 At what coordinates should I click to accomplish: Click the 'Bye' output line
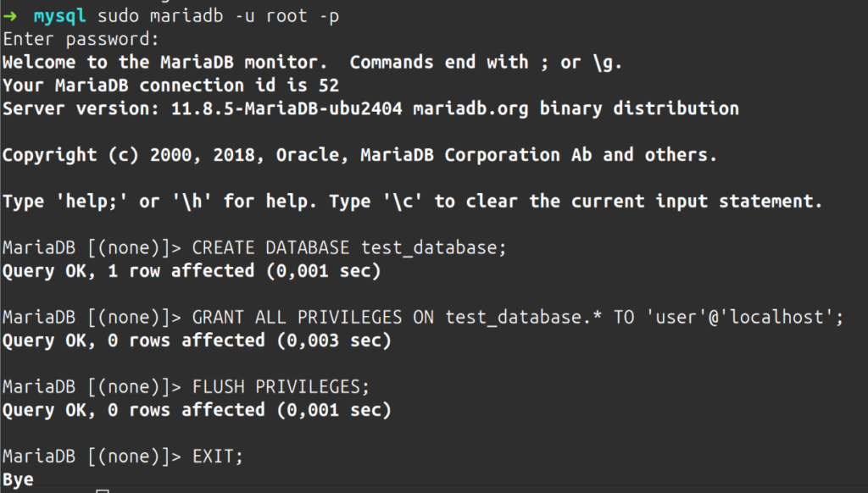tap(18, 479)
